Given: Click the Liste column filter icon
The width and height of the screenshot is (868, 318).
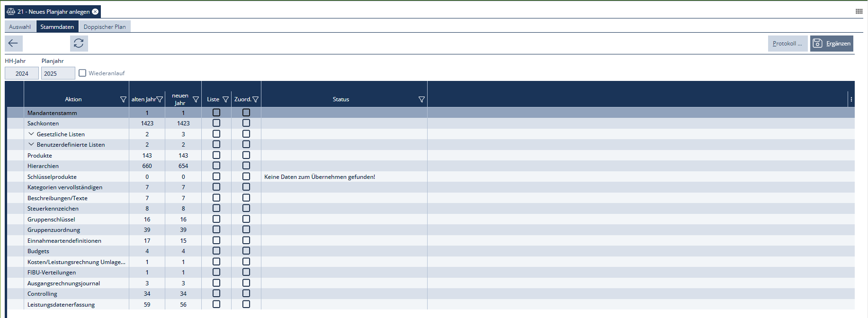Looking at the screenshot, I should pyautogui.click(x=225, y=99).
